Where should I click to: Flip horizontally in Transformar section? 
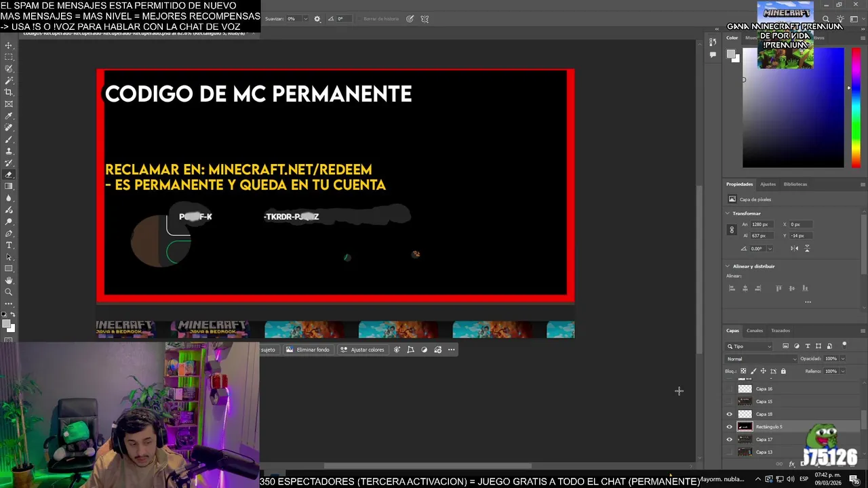[794, 248]
